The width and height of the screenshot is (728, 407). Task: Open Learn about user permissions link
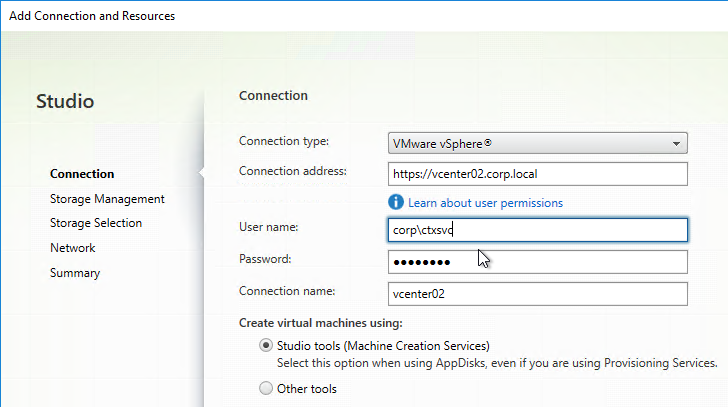pyautogui.click(x=485, y=203)
